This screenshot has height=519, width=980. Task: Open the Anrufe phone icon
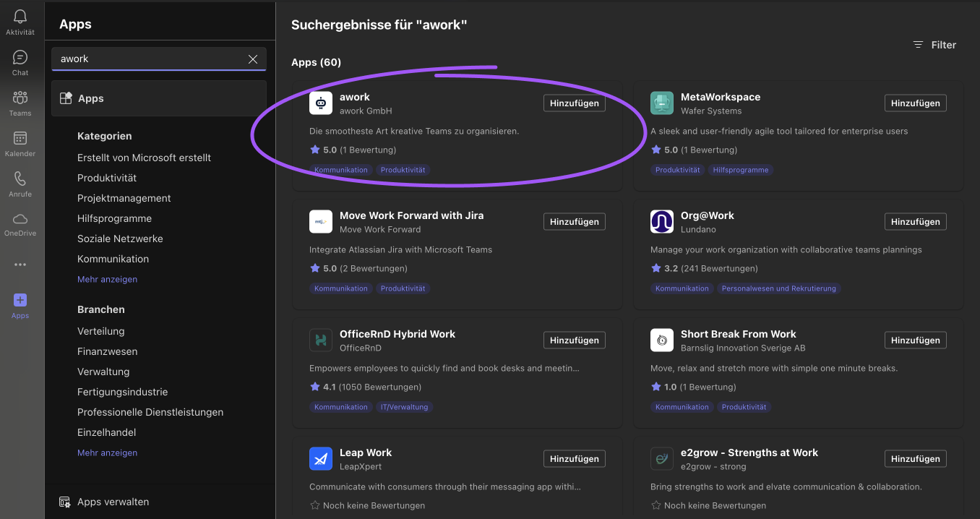(20, 179)
